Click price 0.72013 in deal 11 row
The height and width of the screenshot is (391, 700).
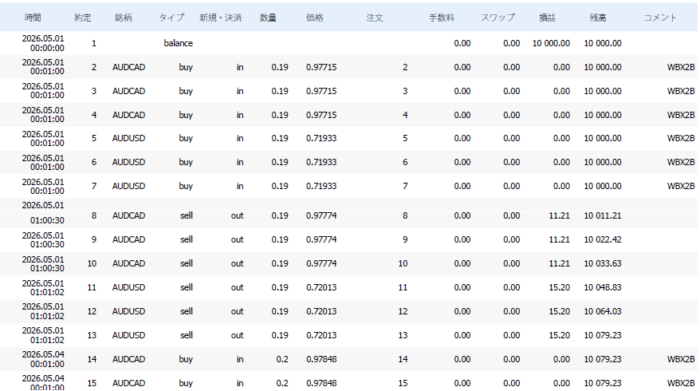(x=321, y=288)
